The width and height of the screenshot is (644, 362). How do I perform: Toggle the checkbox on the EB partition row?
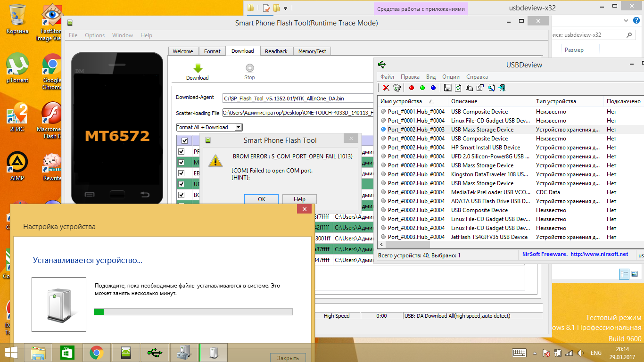tap(182, 173)
